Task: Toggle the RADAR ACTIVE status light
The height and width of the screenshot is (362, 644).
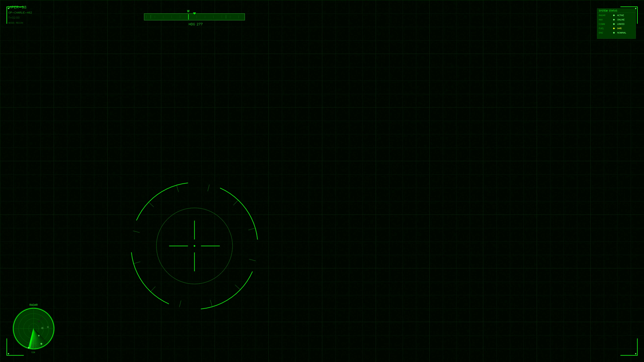Action: pos(614,15)
